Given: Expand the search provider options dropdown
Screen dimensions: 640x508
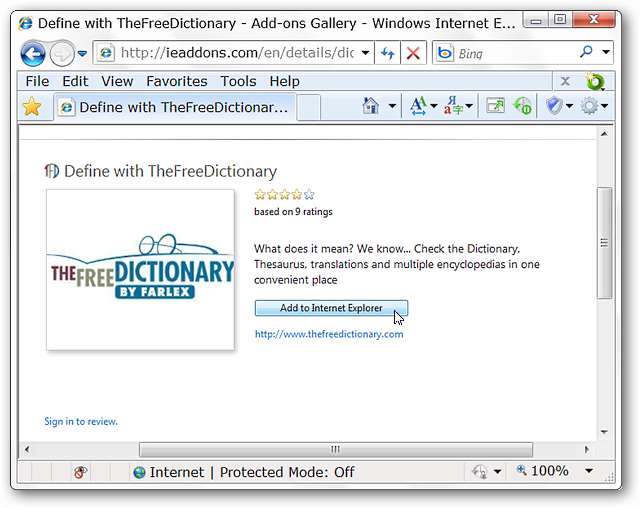Looking at the screenshot, I should pyautogui.click(x=606, y=52).
